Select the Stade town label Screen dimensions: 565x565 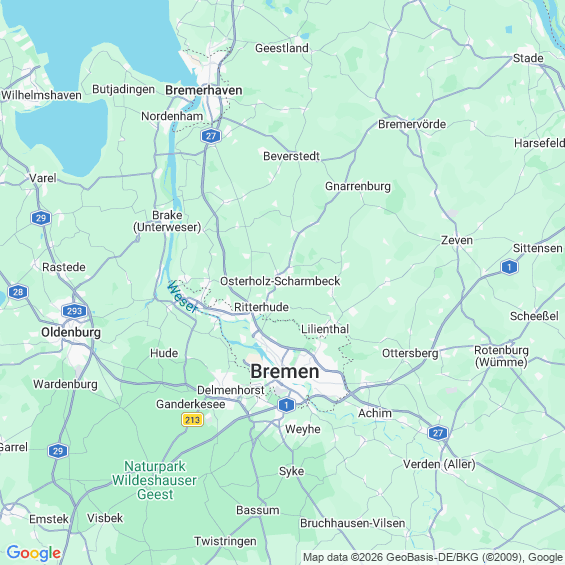(528, 58)
